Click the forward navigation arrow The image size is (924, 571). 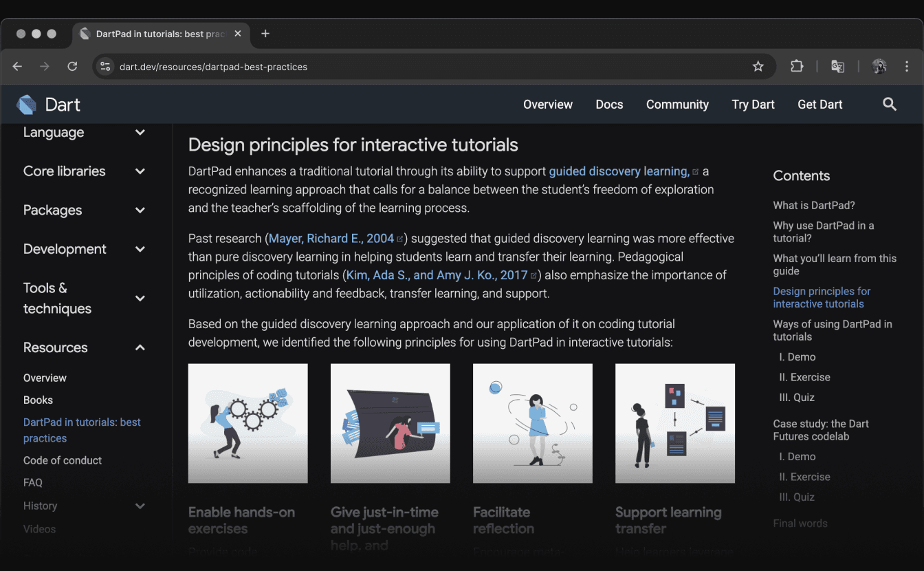coord(44,66)
